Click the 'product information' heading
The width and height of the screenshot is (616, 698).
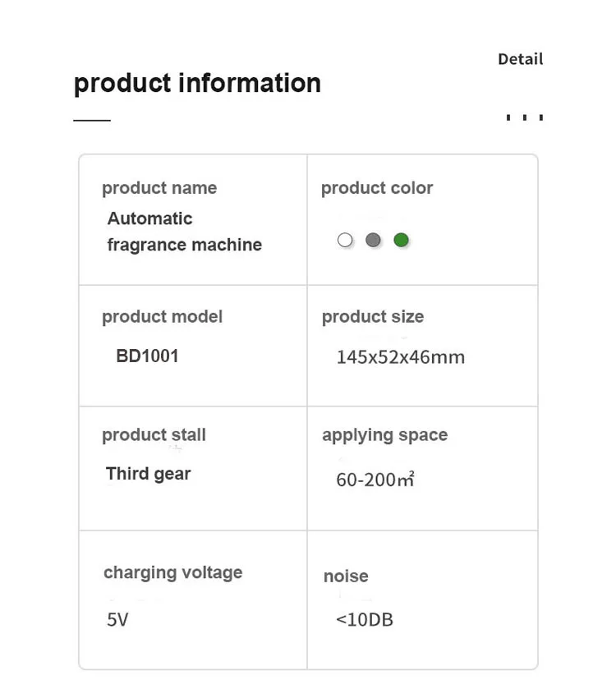tap(197, 83)
